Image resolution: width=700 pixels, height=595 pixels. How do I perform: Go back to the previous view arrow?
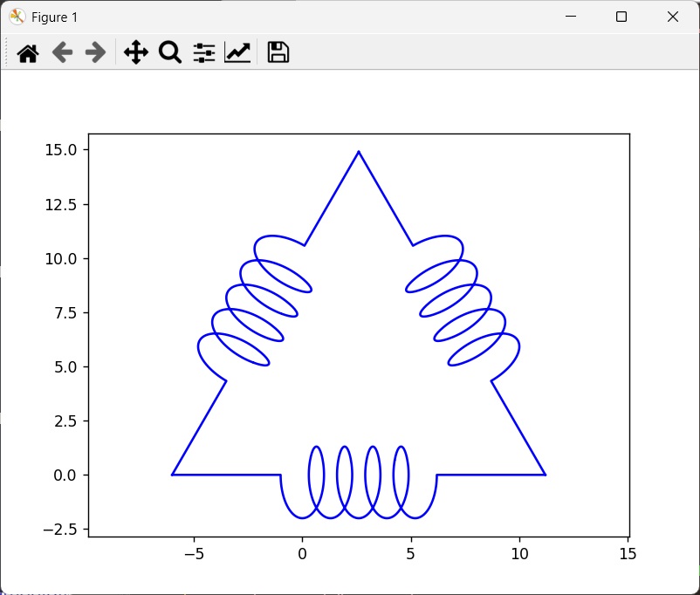(x=62, y=52)
